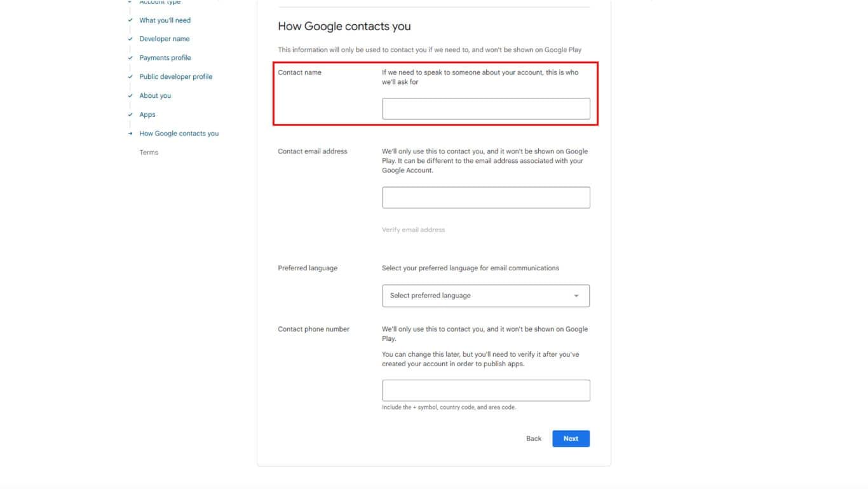Click the checkmark icon beside About you
The image size is (868, 489).
(130, 96)
